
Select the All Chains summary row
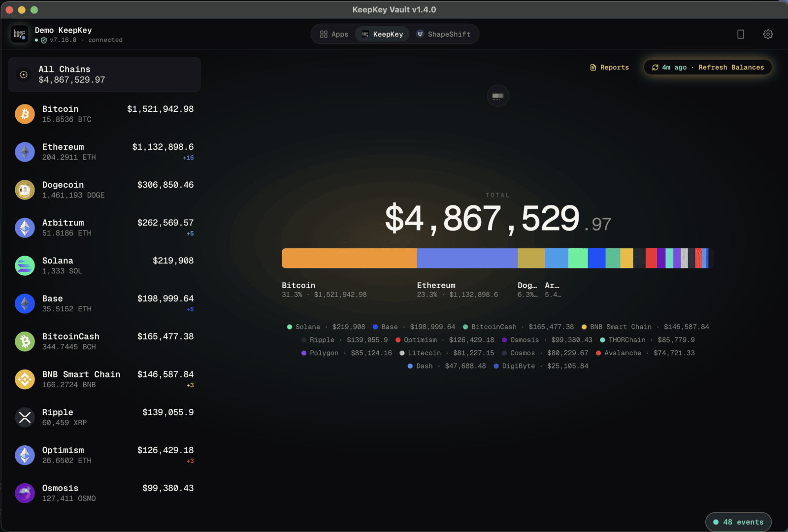point(104,74)
